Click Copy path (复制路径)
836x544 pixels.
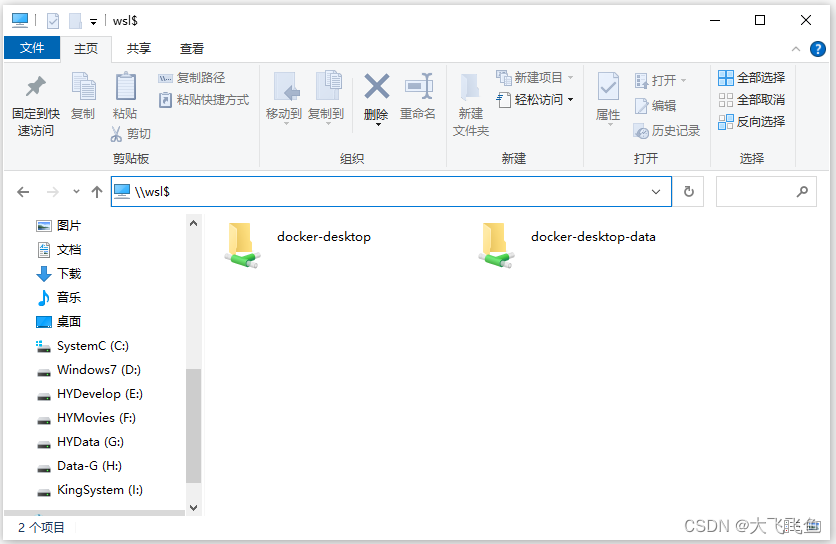point(192,78)
